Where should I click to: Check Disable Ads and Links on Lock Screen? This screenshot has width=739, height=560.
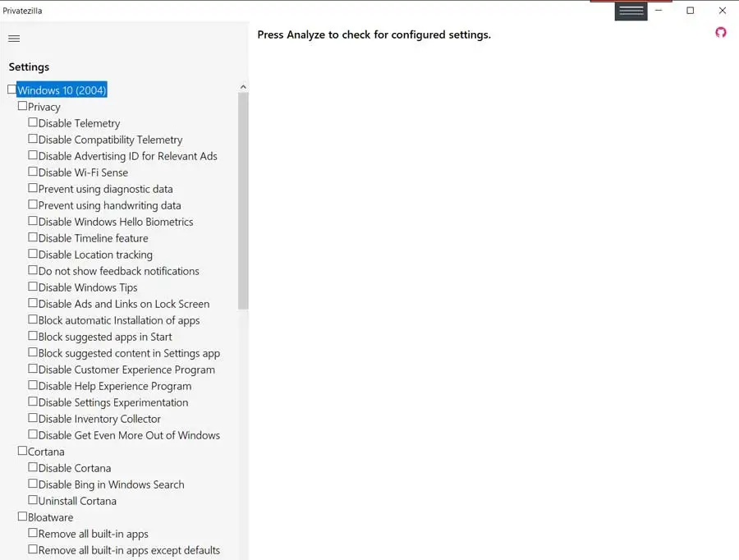pyautogui.click(x=33, y=303)
